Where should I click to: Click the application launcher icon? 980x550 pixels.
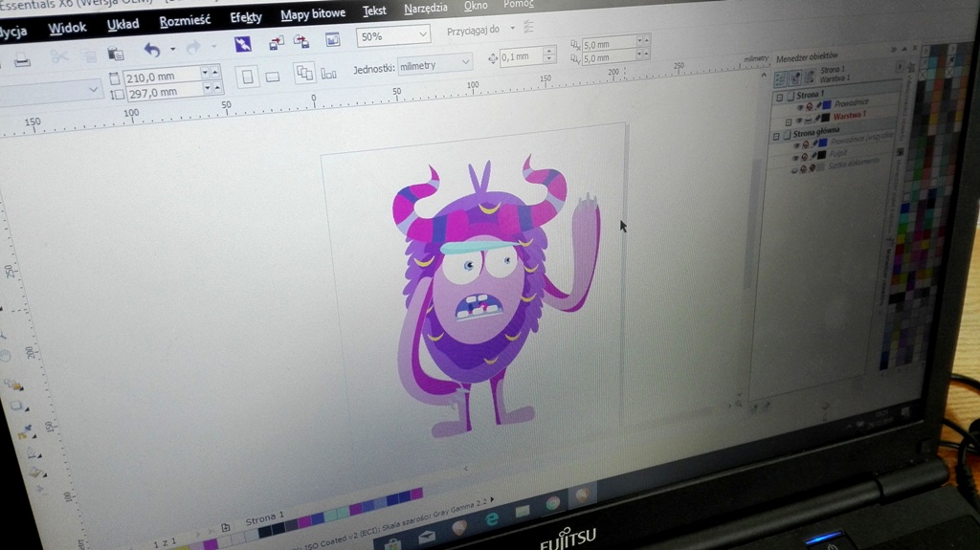tap(333, 39)
